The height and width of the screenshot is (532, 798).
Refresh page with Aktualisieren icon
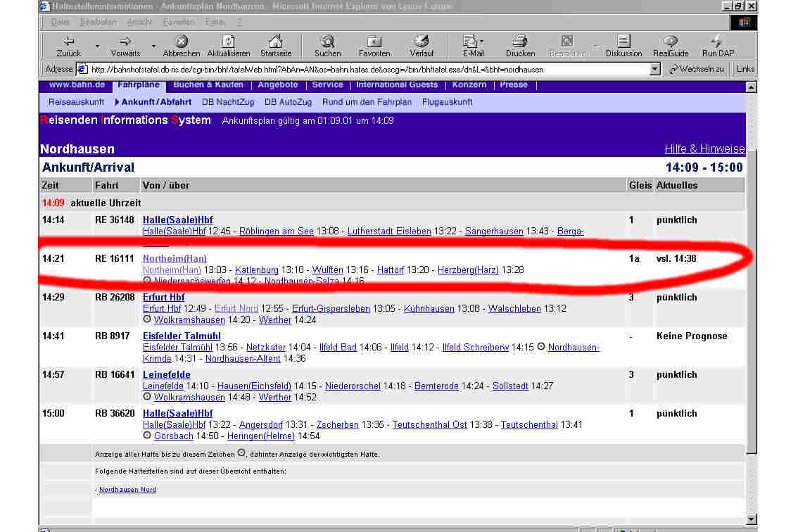(x=228, y=42)
